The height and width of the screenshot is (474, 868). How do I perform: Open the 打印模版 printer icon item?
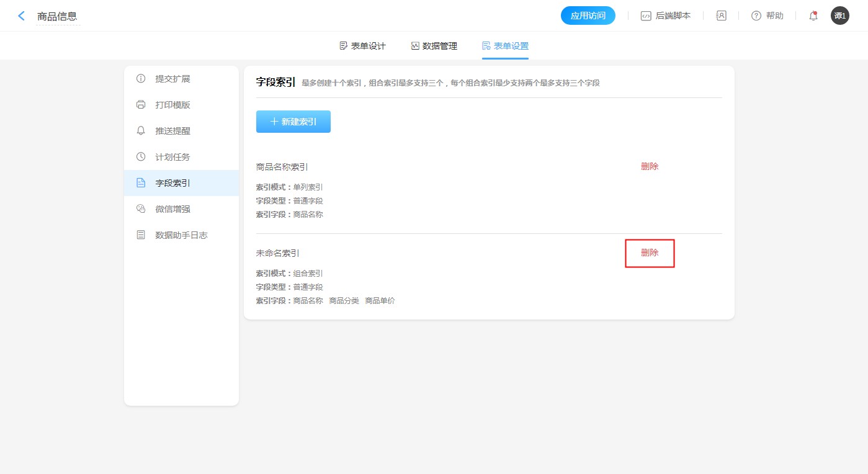pyautogui.click(x=141, y=105)
